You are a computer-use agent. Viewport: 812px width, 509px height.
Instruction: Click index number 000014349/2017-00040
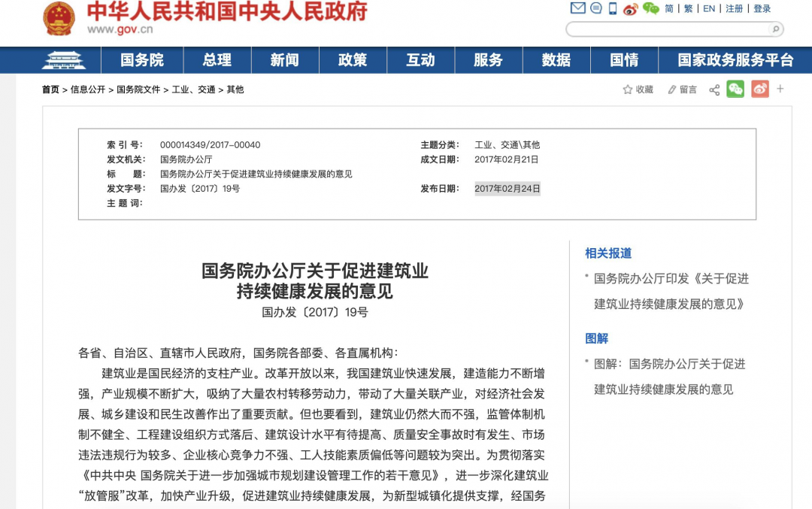click(x=210, y=145)
